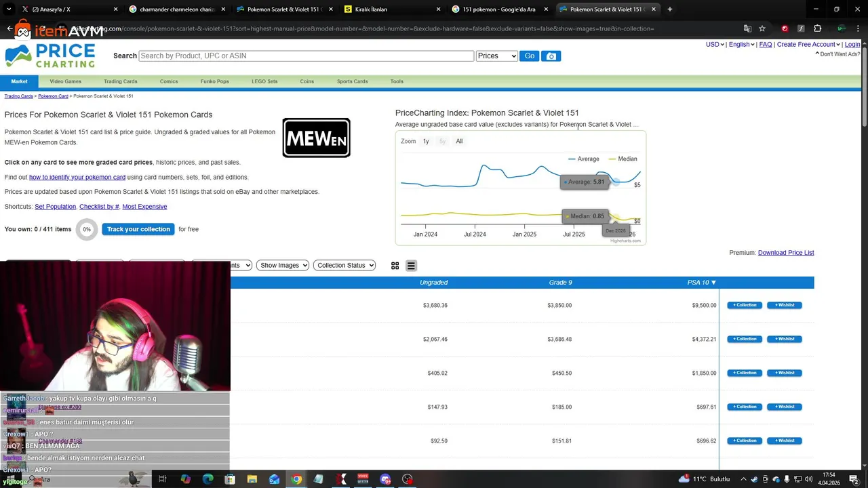Open File Explorer from the taskbar
Screen dimensions: 868x488
252,479
